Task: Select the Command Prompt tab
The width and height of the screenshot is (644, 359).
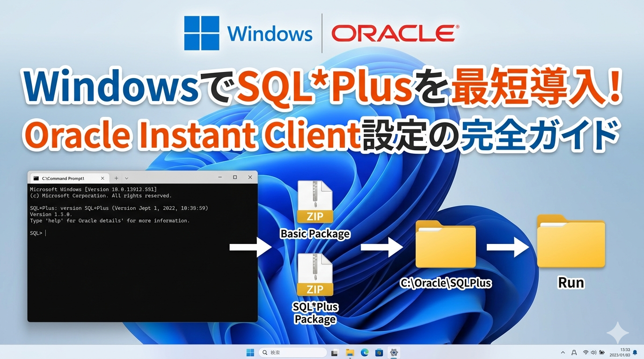Action: (x=63, y=178)
